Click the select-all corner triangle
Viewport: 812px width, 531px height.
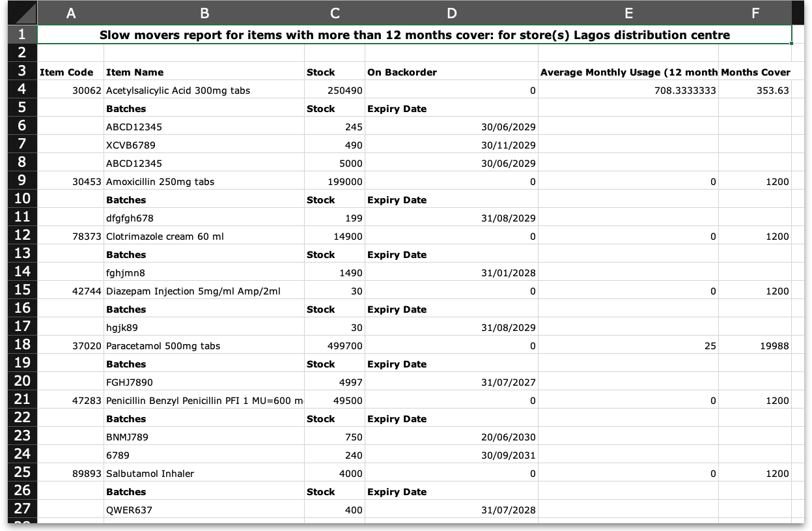18,13
